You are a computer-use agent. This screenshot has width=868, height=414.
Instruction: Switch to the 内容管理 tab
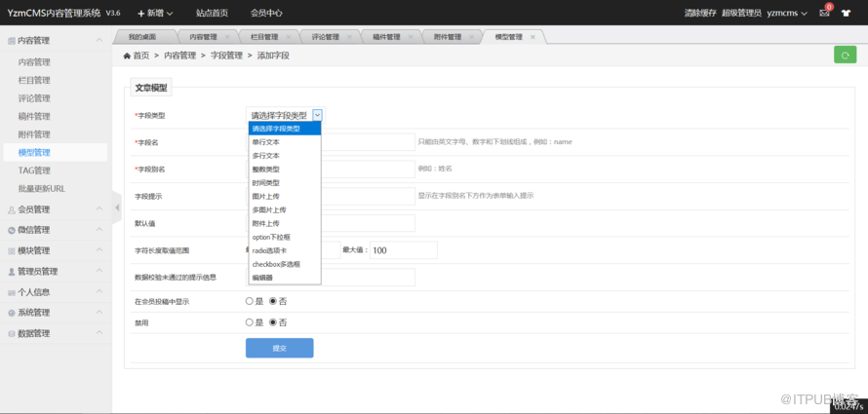[x=203, y=37]
